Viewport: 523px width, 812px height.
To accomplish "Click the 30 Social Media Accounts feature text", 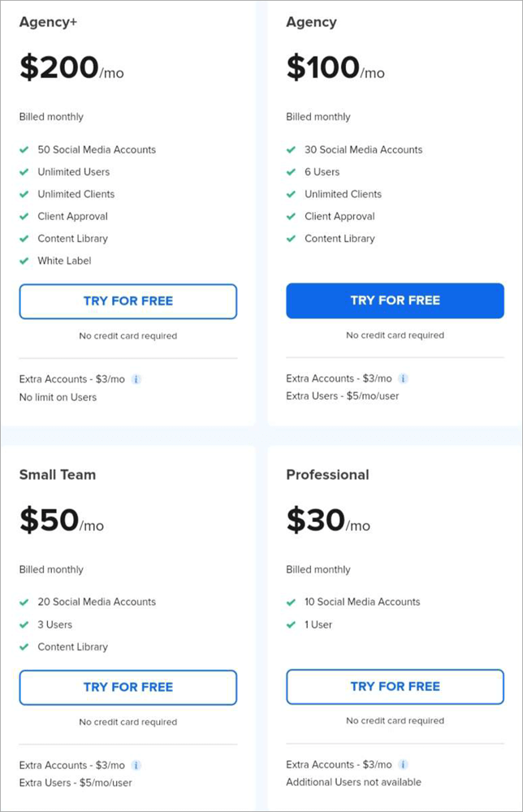I will point(363,149).
